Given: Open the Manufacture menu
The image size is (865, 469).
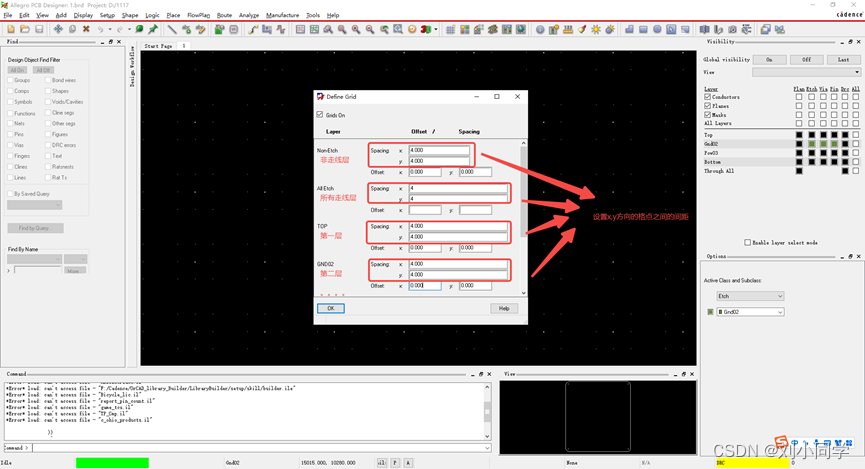Looking at the screenshot, I should 282,16.
